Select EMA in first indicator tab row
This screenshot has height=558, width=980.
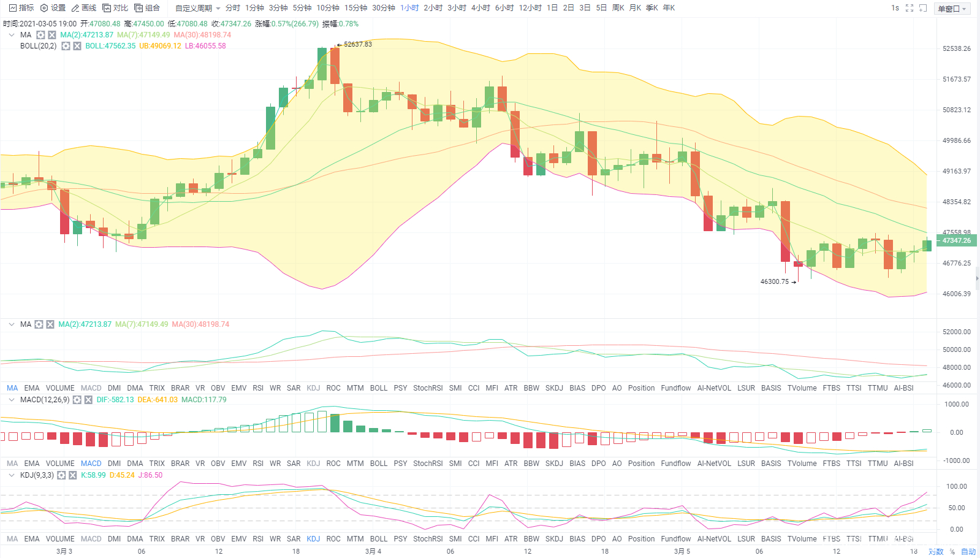32,388
